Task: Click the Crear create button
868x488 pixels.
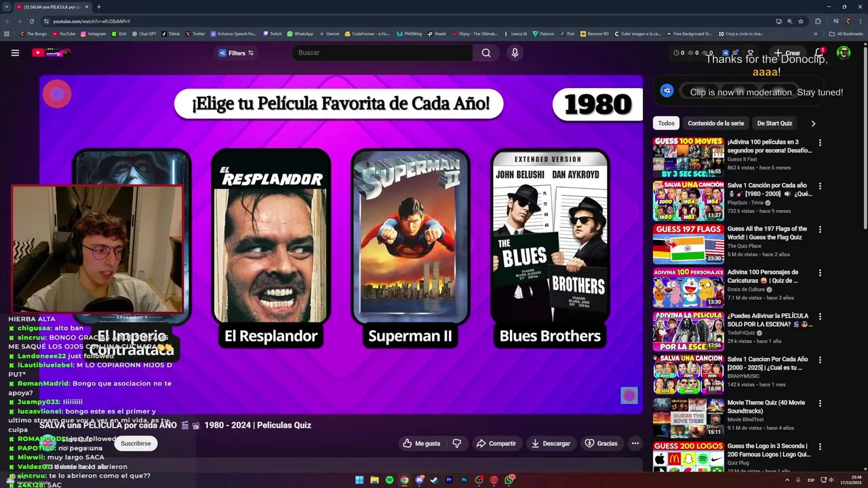Action: click(787, 53)
